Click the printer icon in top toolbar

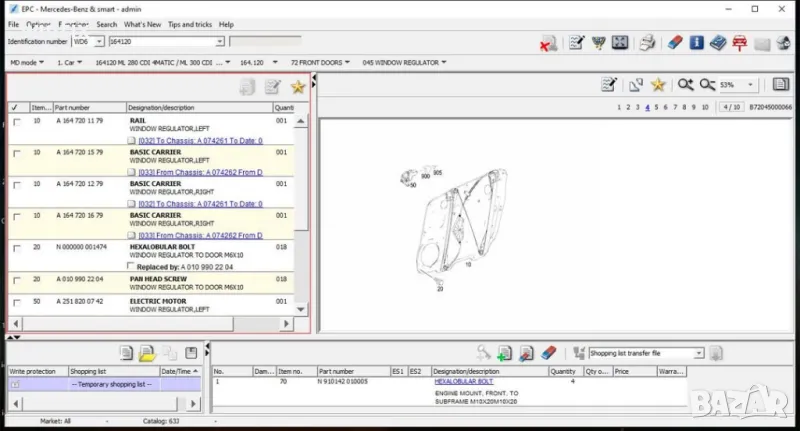pyautogui.click(x=647, y=43)
